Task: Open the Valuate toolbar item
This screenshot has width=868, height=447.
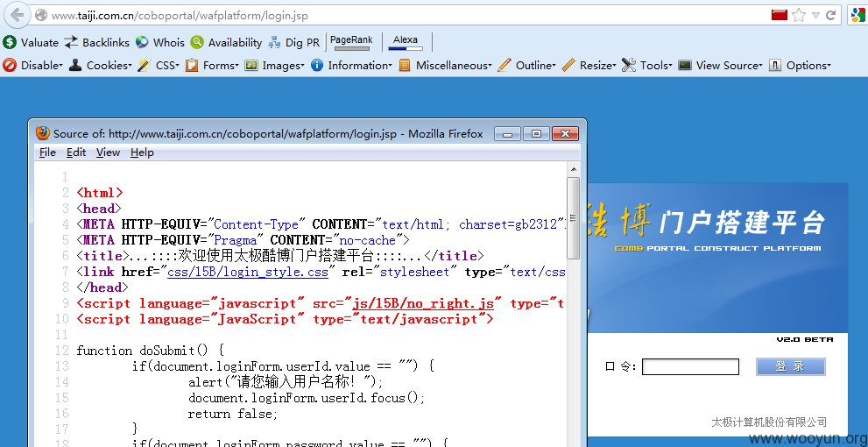Action: click(x=31, y=42)
